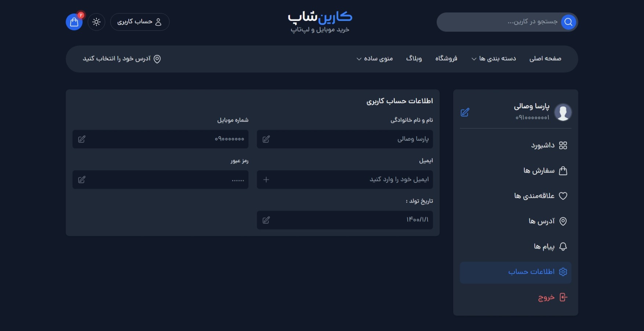Click the red logout icon
The width and height of the screenshot is (644, 331).
[563, 297]
